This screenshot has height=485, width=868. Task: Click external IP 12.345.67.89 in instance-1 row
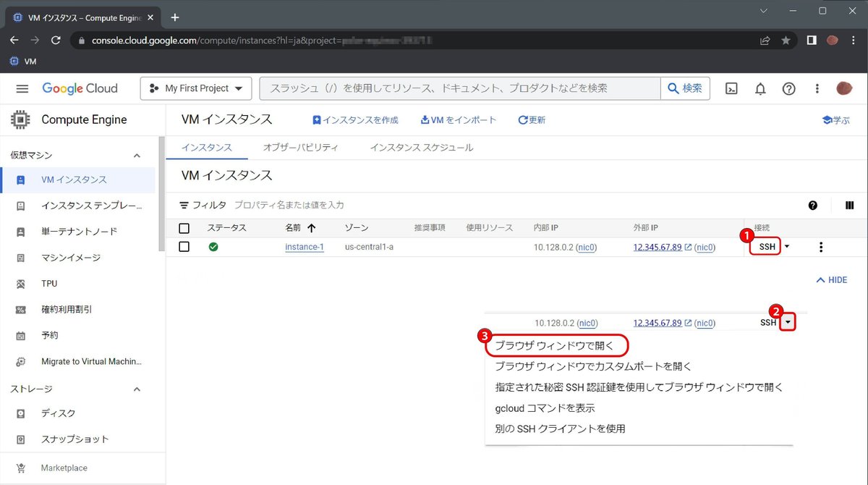click(658, 247)
